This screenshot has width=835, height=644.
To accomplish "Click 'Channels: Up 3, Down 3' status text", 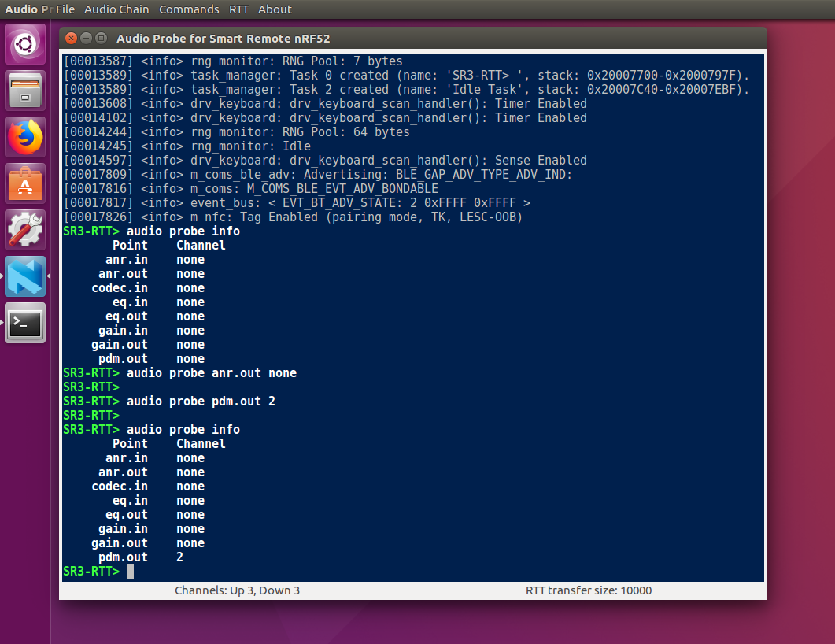I will [237, 590].
